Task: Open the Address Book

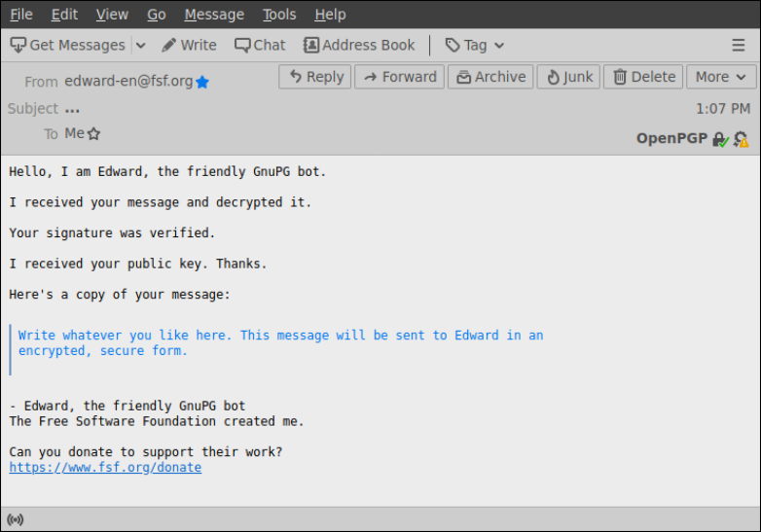Action: 359,45
